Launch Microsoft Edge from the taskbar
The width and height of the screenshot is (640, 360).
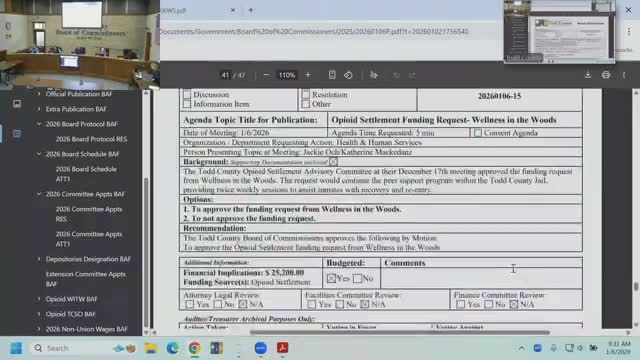tap(173, 348)
